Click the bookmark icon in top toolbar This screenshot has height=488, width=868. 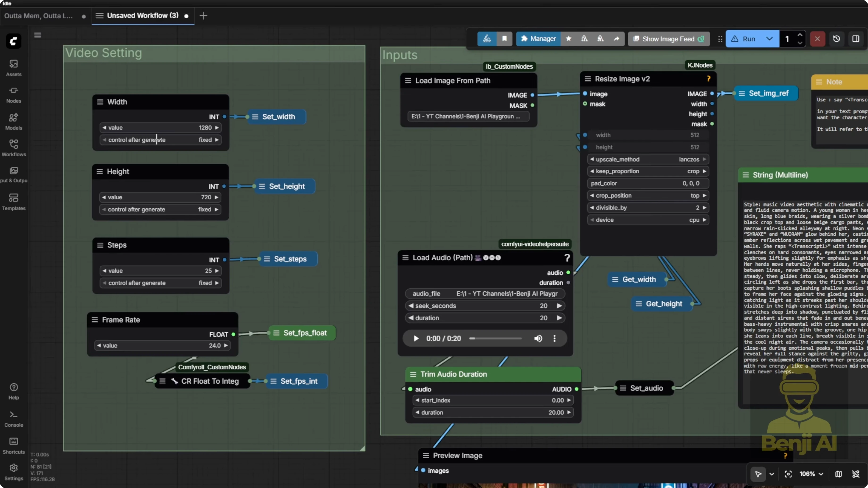coord(505,39)
